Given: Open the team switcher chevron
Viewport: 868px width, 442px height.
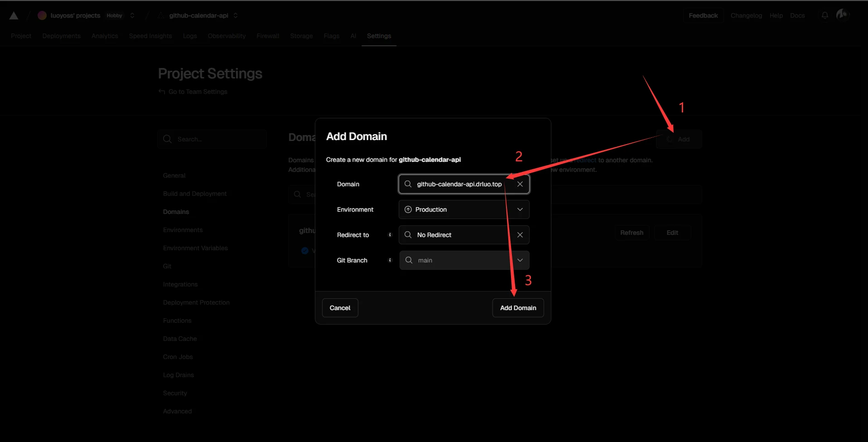Looking at the screenshot, I should (132, 15).
